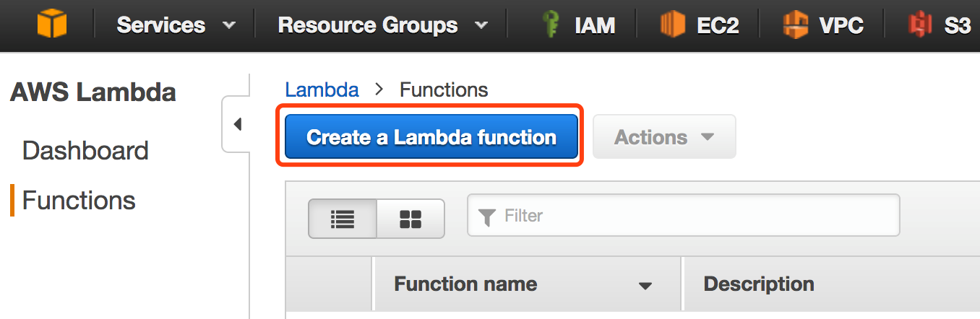Select Functions in the sidebar
Viewport: 980px width, 319px height.
point(79,201)
